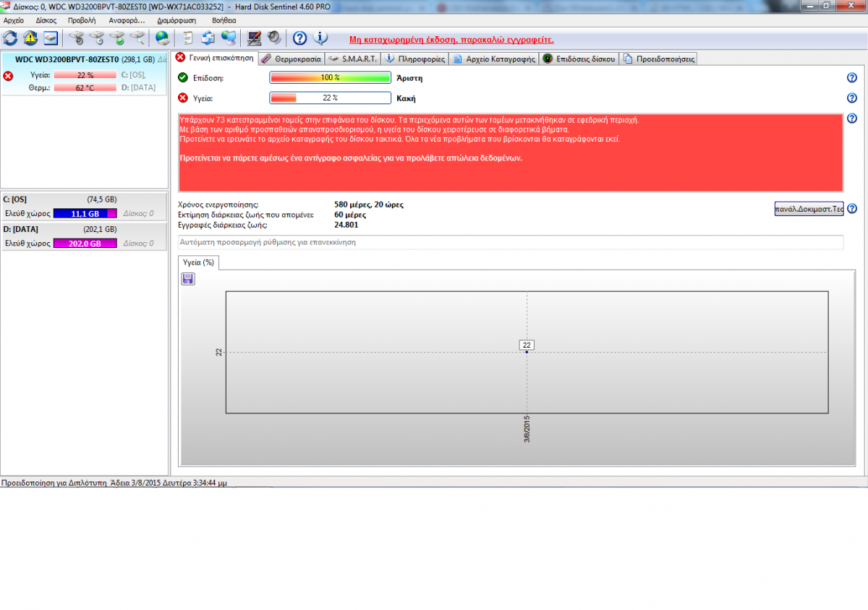Click the 580 μέρες, 20 ώρες value

pos(369,205)
